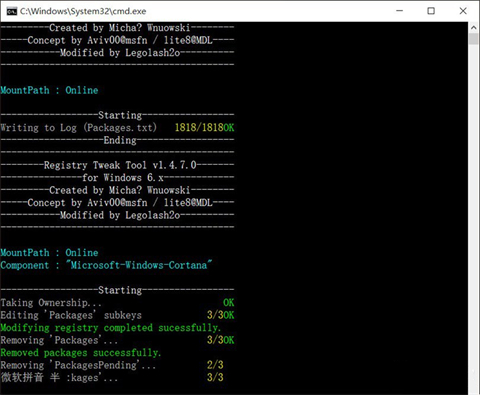
Task: Click the vertical scrollbar thumb
Action: tap(473, 39)
